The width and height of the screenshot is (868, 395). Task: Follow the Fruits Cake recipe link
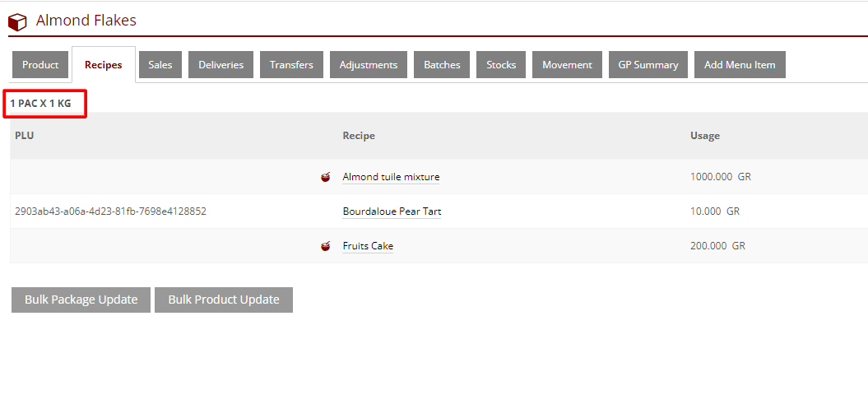tap(368, 246)
